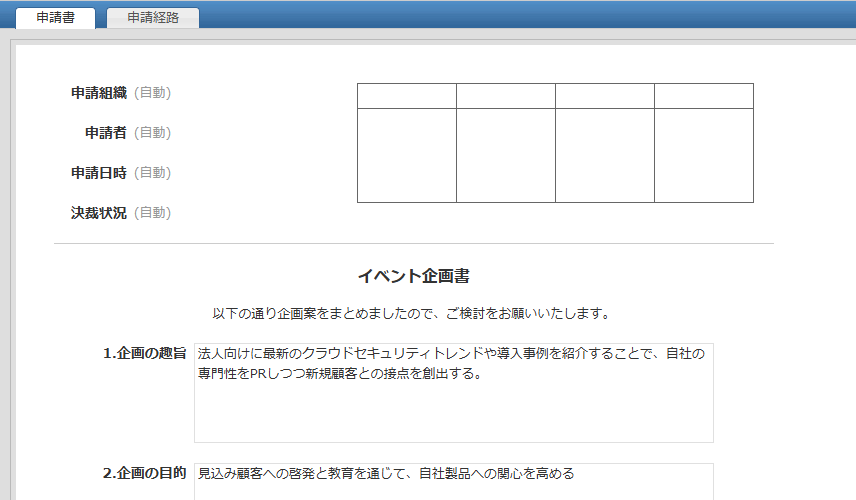The image size is (856, 500).
Task: Click the ご検討をお願いいたします intro sentence
Action: pyautogui.click(x=411, y=313)
